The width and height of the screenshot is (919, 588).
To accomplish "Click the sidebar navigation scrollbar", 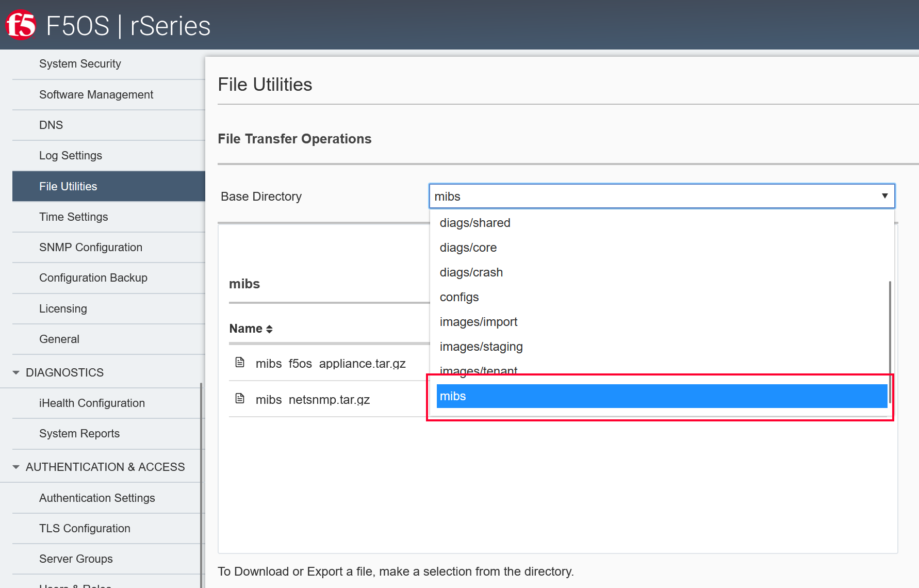I will coord(201,485).
